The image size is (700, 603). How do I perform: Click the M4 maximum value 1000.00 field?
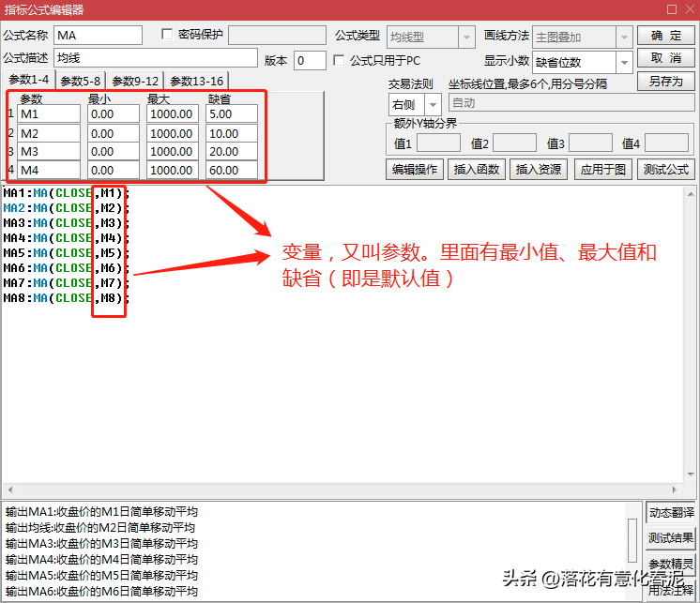(173, 170)
